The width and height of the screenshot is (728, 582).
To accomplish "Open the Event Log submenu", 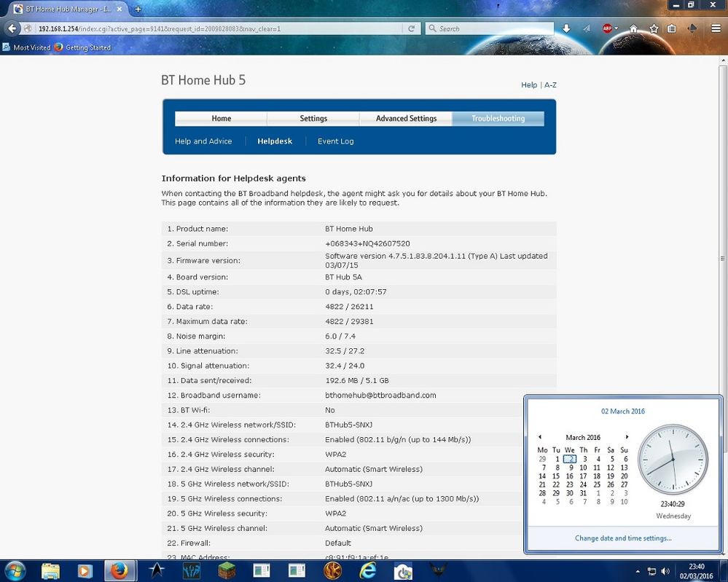I will click(x=336, y=141).
